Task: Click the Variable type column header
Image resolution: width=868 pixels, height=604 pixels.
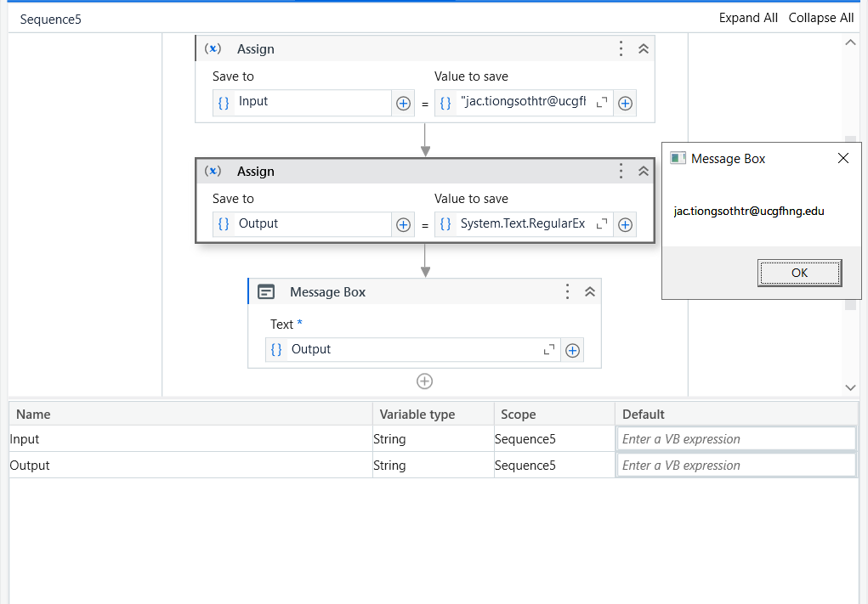Action: tap(433, 415)
